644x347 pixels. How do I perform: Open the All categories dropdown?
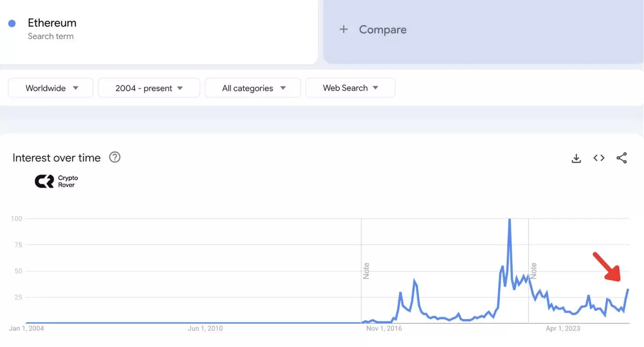[253, 88]
